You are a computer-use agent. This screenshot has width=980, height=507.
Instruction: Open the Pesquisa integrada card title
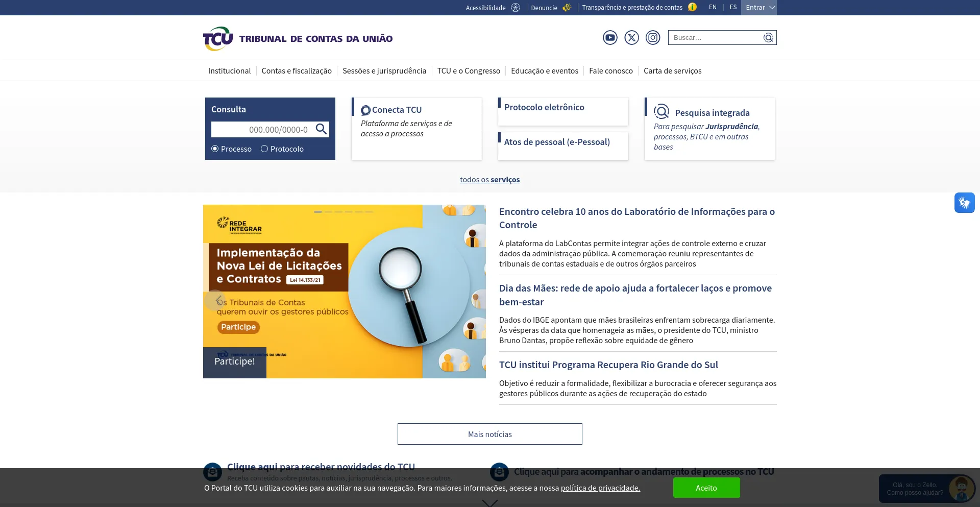click(x=712, y=113)
